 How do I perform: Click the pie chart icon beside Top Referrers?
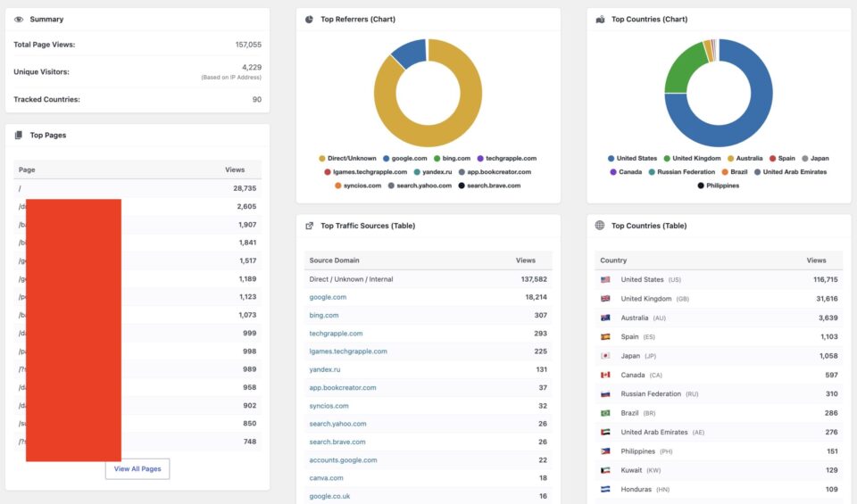pos(310,19)
